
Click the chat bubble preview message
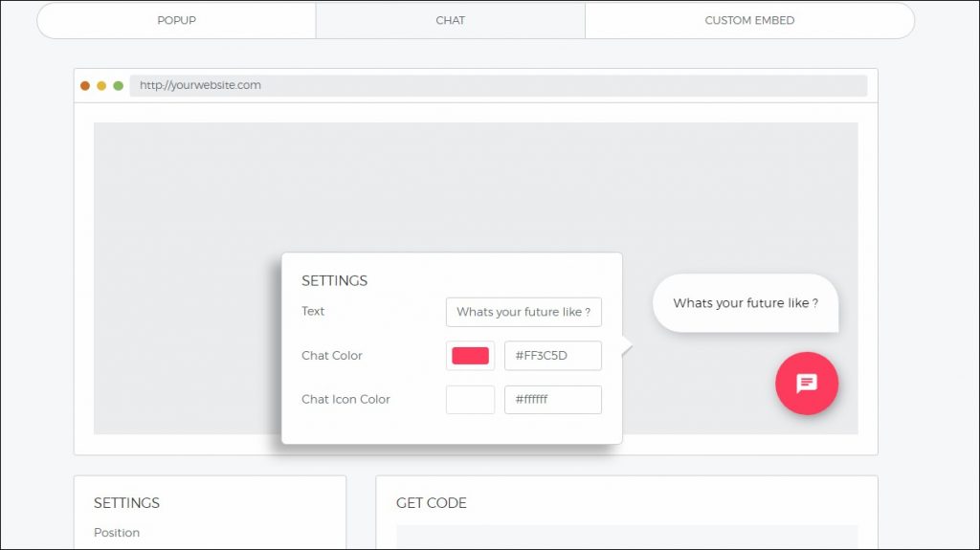(746, 303)
